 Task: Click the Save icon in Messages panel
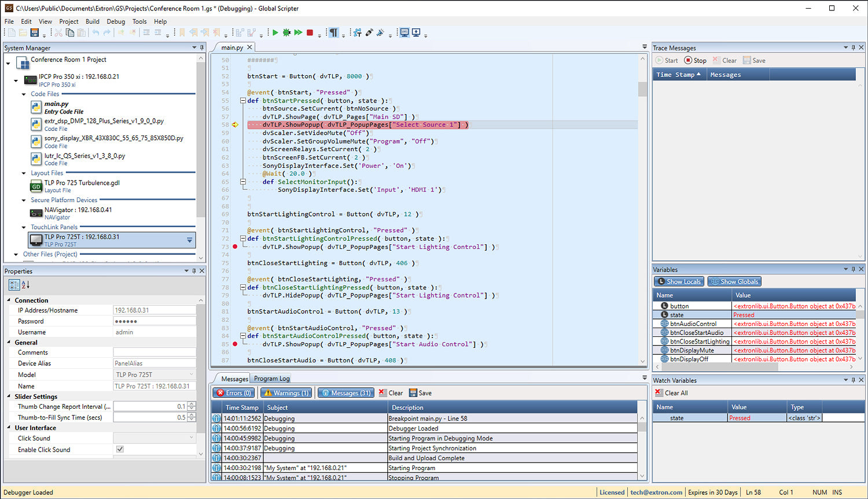[x=413, y=392]
